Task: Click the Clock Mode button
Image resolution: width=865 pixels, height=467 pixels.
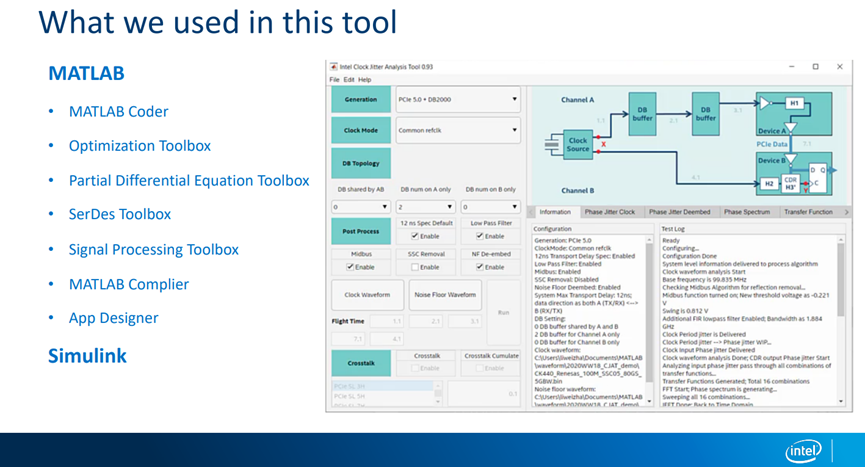Action: [361, 131]
